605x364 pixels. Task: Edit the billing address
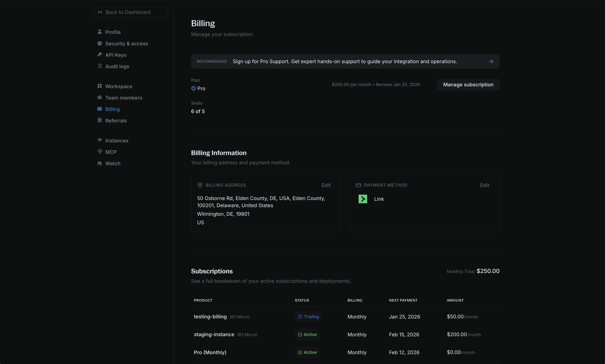[x=326, y=185]
